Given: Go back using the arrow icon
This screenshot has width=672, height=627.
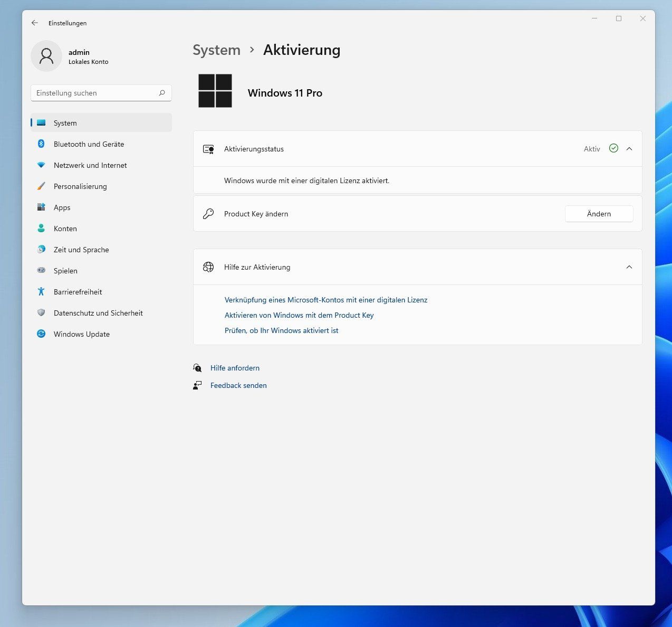Looking at the screenshot, I should [x=35, y=23].
